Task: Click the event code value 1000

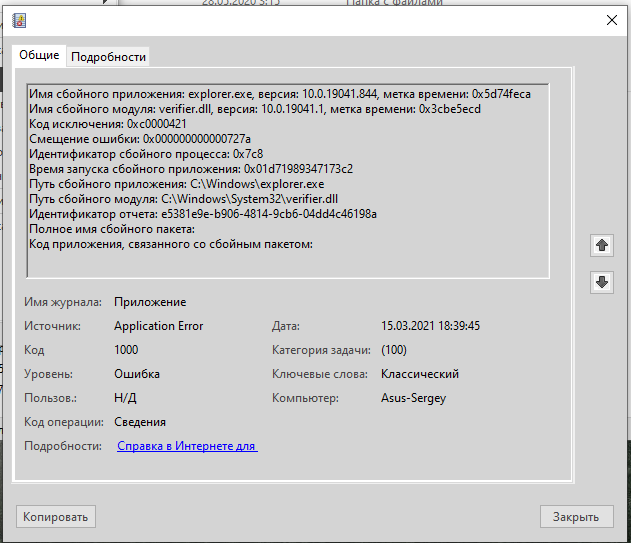Action: coord(126,350)
